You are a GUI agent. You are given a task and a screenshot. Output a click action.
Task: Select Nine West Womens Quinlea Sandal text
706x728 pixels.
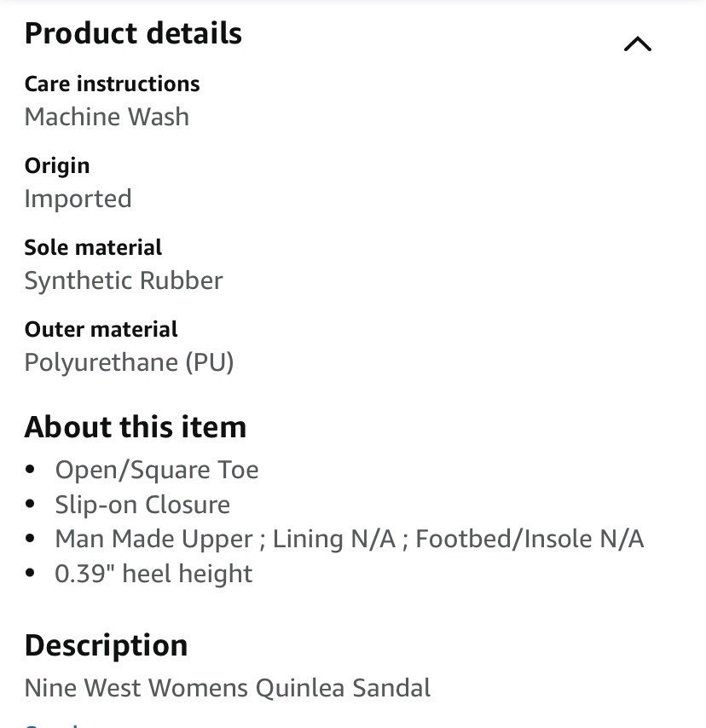[x=228, y=688]
